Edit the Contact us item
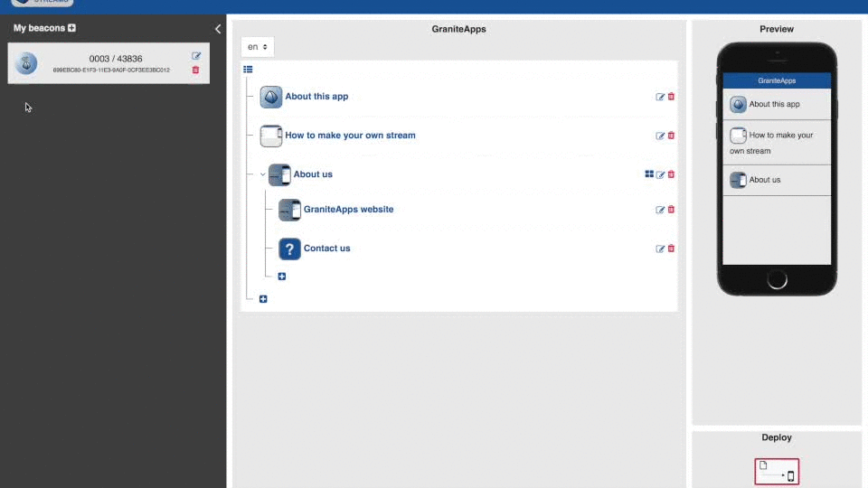Viewport: 868px width, 488px height. [x=660, y=249]
